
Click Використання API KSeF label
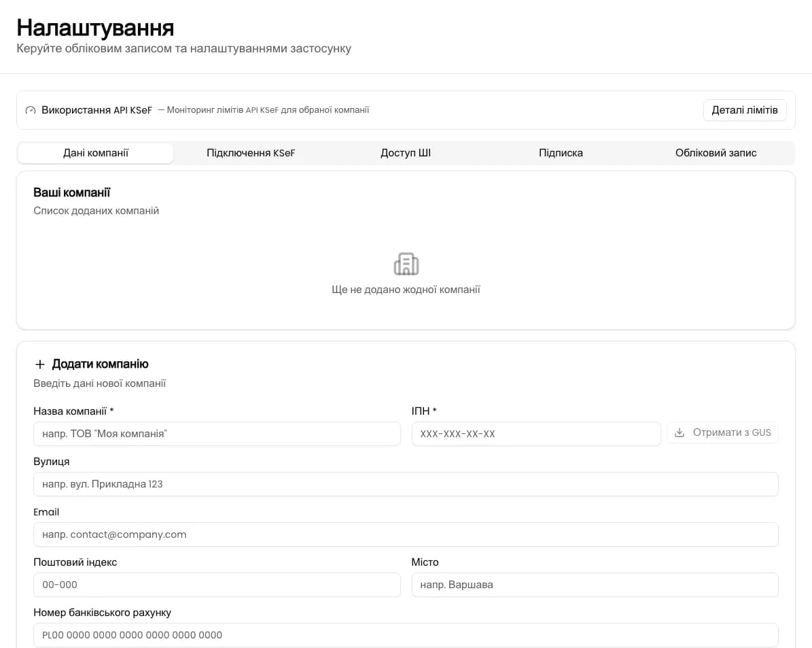pyautogui.click(x=97, y=110)
